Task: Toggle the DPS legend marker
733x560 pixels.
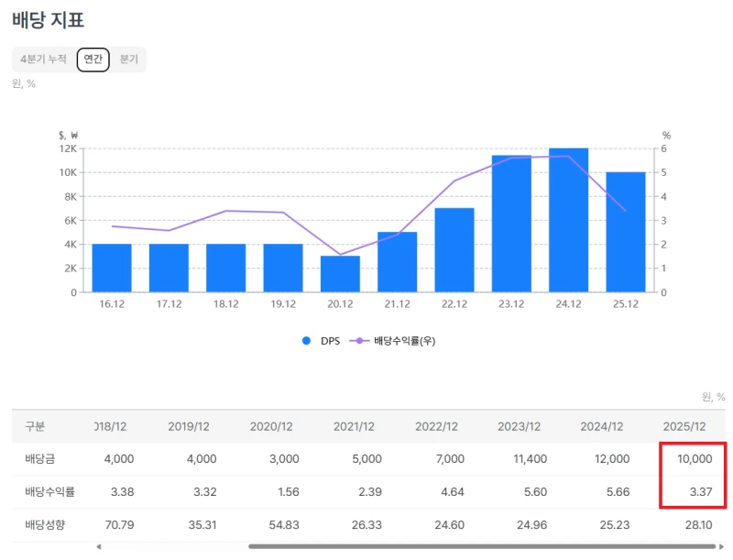Action: pyautogui.click(x=306, y=341)
